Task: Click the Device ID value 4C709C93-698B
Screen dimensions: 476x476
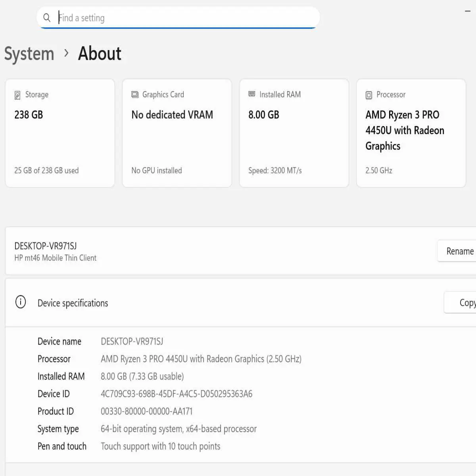Action: [x=177, y=394]
